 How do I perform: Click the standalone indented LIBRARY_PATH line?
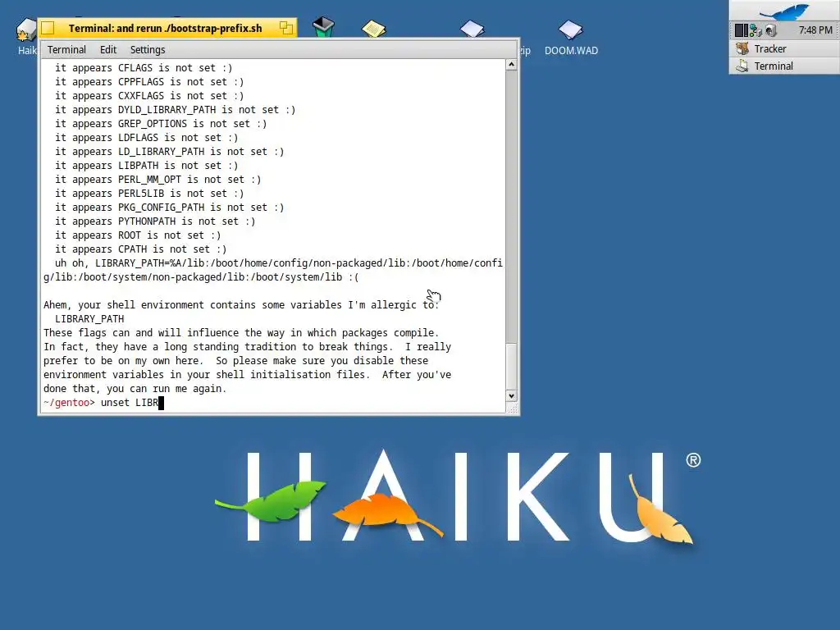click(89, 319)
